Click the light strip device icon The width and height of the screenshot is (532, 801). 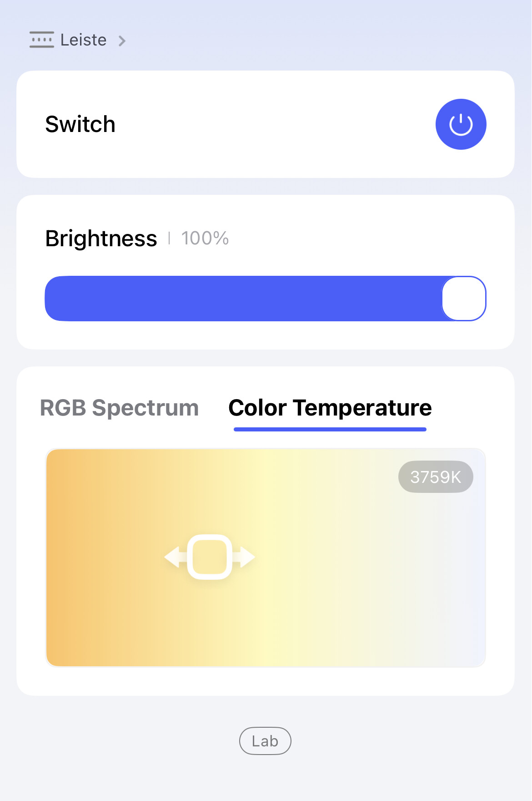tap(41, 40)
